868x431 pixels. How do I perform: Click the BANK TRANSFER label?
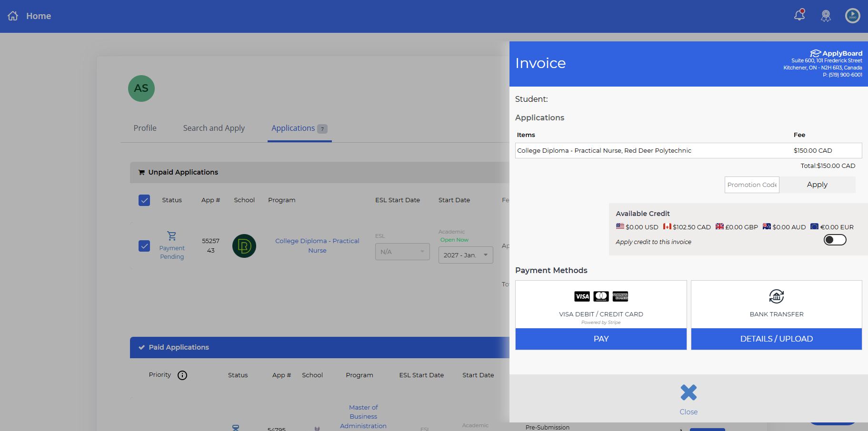tap(777, 314)
